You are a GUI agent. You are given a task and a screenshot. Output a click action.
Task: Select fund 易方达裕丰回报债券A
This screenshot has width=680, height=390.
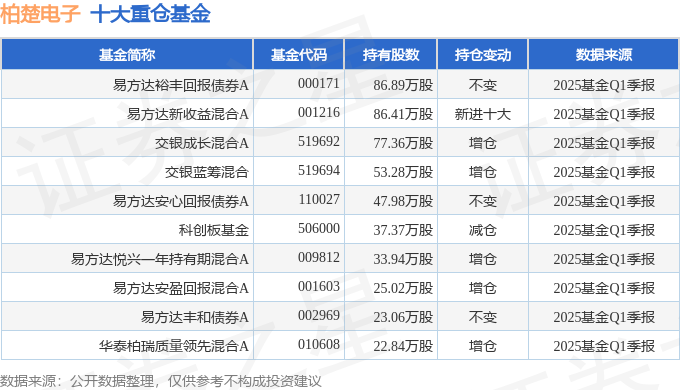tap(181, 85)
